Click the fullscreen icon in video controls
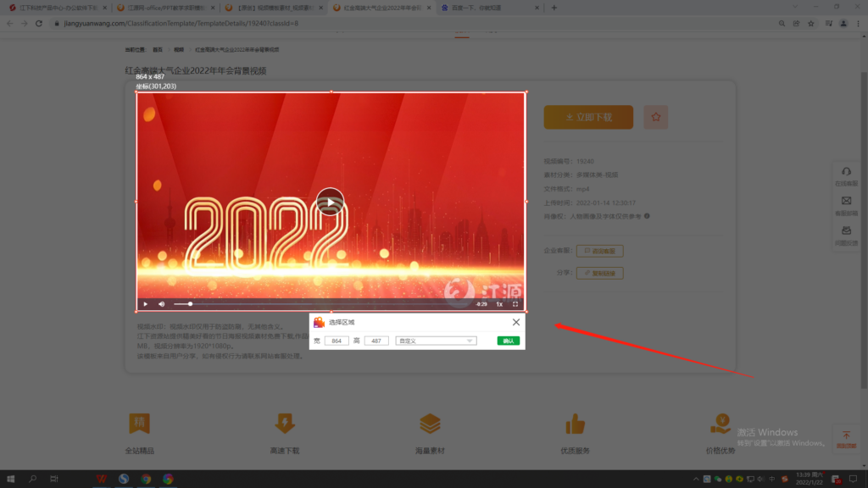The width and height of the screenshot is (868, 488). pyautogui.click(x=515, y=304)
